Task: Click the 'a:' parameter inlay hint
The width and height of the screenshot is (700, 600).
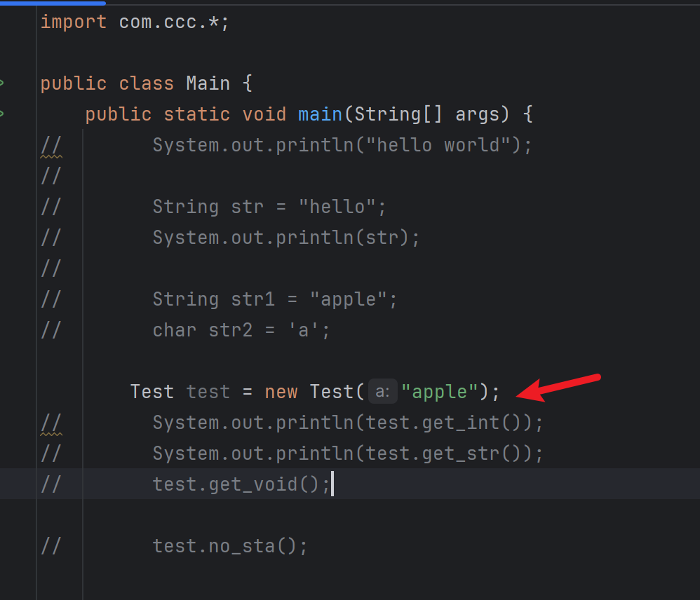Action: coord(383,392)
